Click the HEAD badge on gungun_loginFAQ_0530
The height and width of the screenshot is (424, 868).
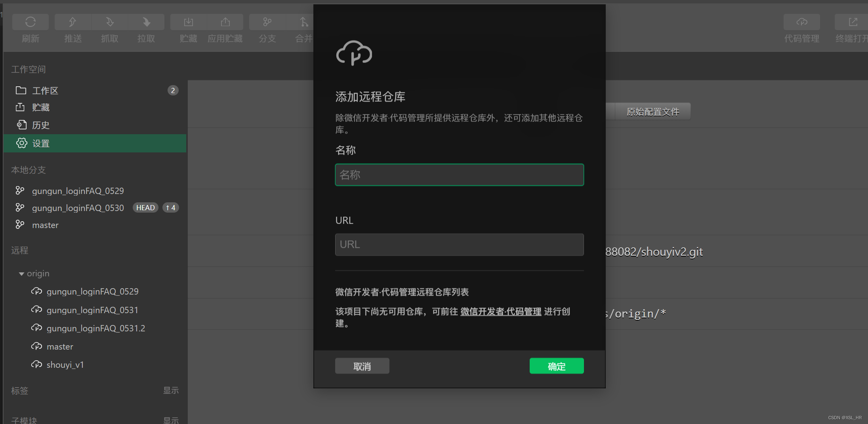[145, 208]
